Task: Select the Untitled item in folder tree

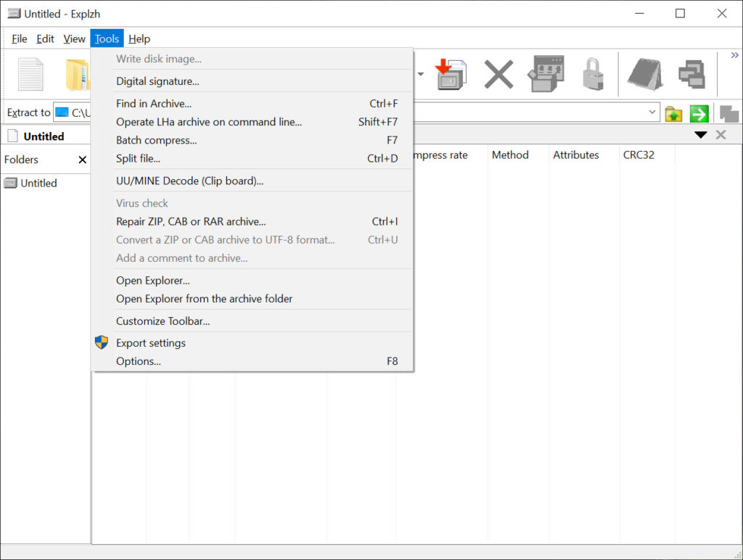Action: coord(38,184)
